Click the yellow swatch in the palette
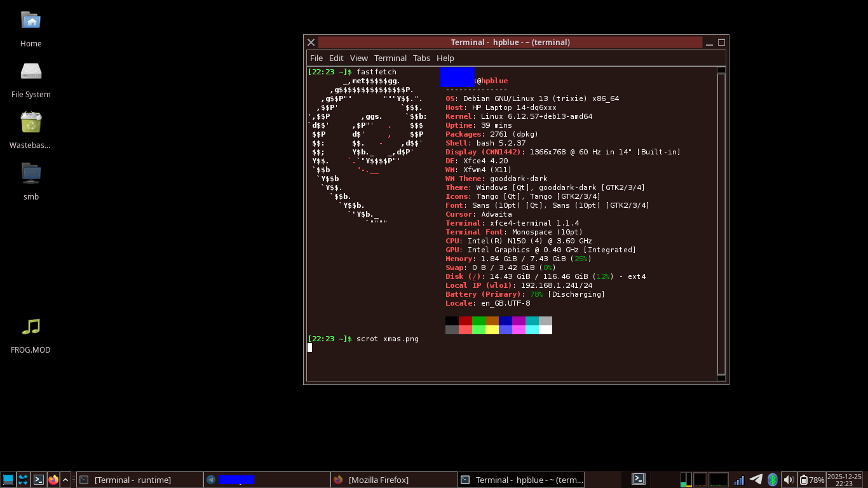Screen dimensions: 868x488 [492, 330]
